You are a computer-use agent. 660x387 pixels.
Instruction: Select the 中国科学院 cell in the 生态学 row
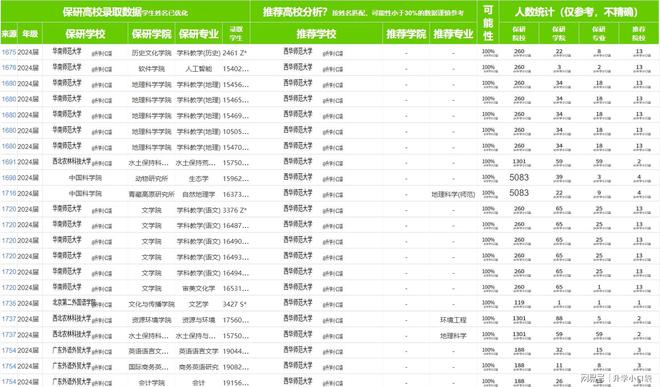click(85, 178)
